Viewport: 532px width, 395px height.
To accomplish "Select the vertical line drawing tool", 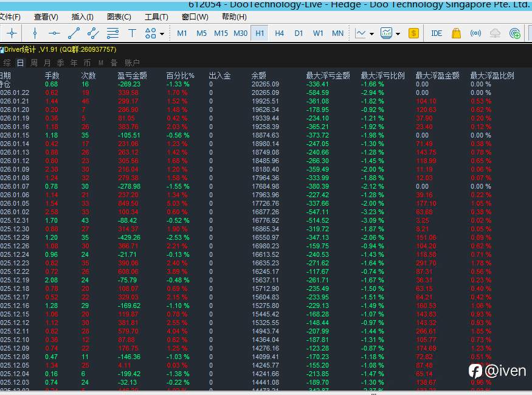I will (35, 33).
